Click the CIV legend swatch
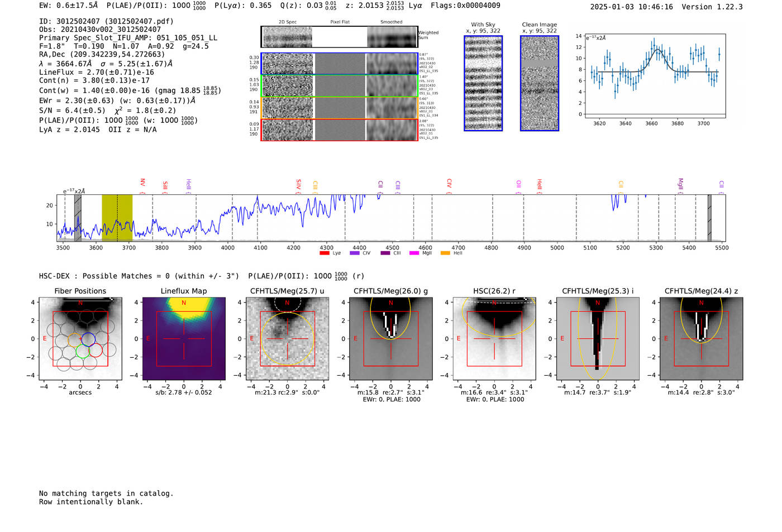The width and height of the screenshot is (782, 532). [354, 253]
